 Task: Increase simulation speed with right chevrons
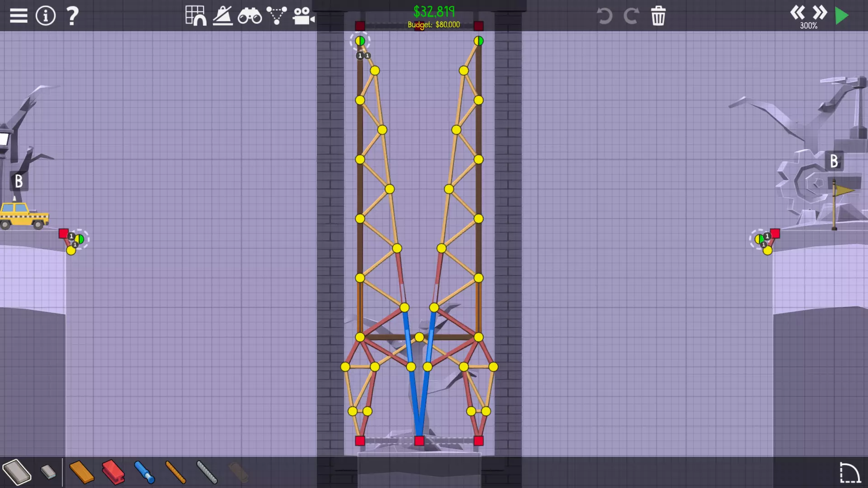click(x=820, y=12)
